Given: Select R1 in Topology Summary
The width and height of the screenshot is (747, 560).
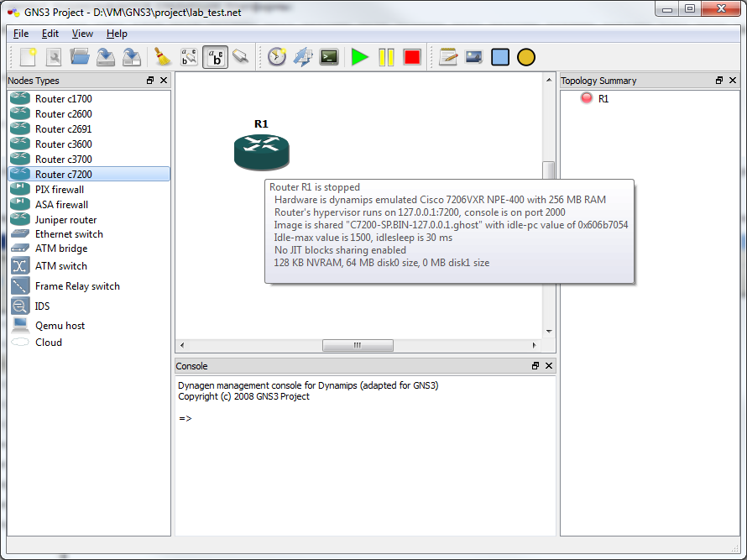Looking at the screenshot, I should pyautogui.click(x=603, y=99).
